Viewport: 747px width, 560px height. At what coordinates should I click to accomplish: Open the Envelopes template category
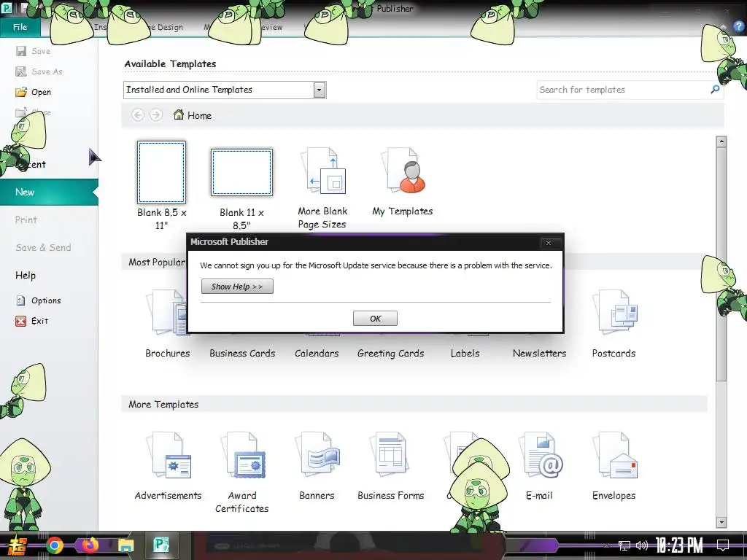[614, 466]
